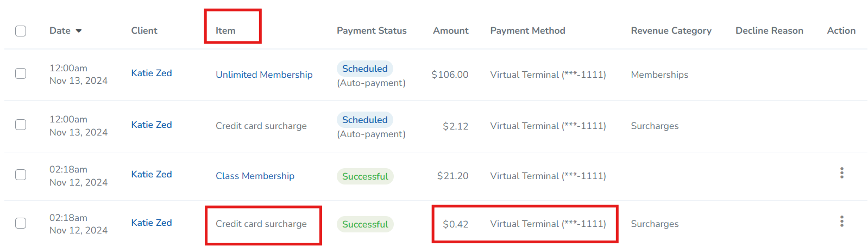Viewport: 868px width, 246px height.
Task: Check the box for the Unlimited Membership row
Action: pos(21,73)
